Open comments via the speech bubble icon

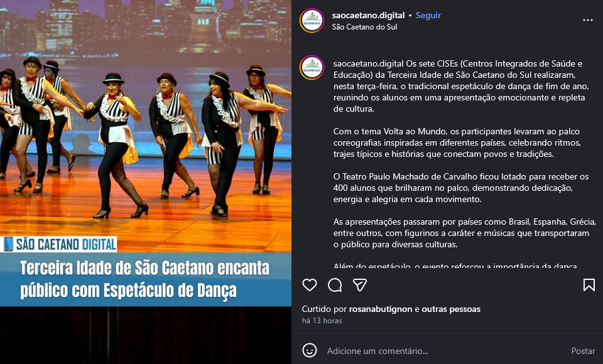[x=335, y=285]
